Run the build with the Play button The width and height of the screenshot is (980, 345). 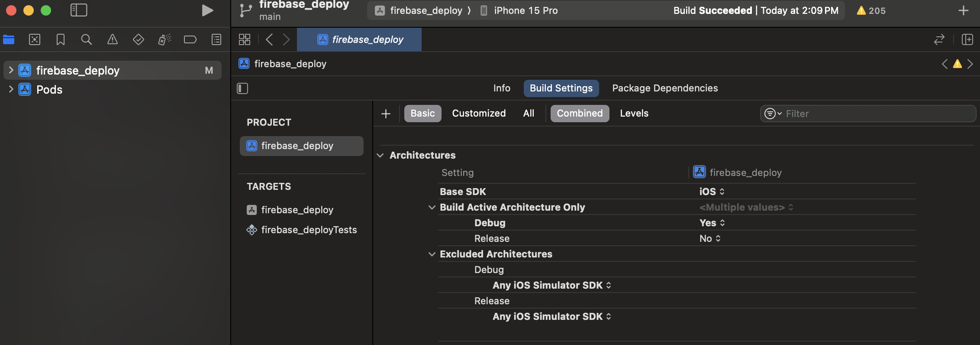click(207, 10)
